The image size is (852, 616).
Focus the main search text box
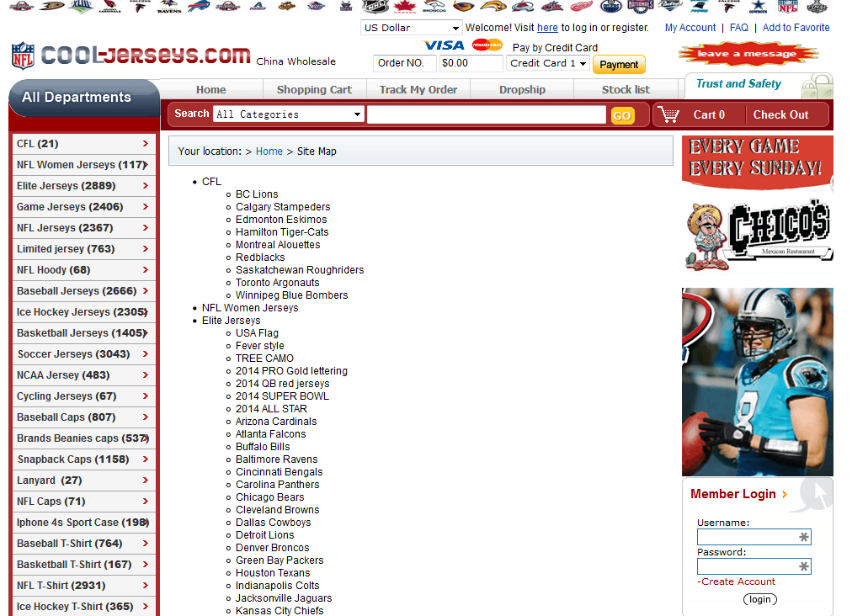[x=487, y=114]
